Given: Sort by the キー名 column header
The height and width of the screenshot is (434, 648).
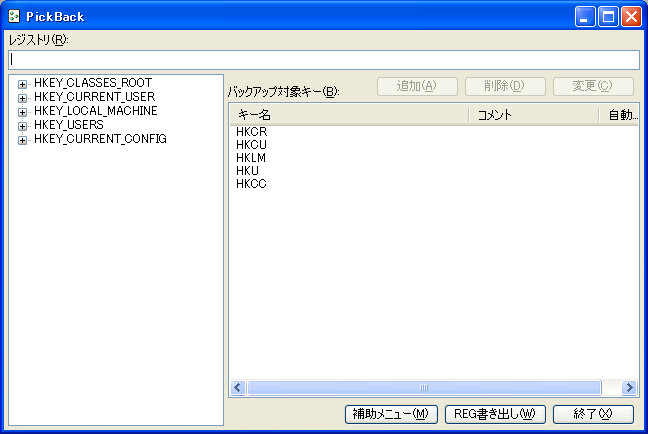Looking at the screenshot, I should point(348,115).
